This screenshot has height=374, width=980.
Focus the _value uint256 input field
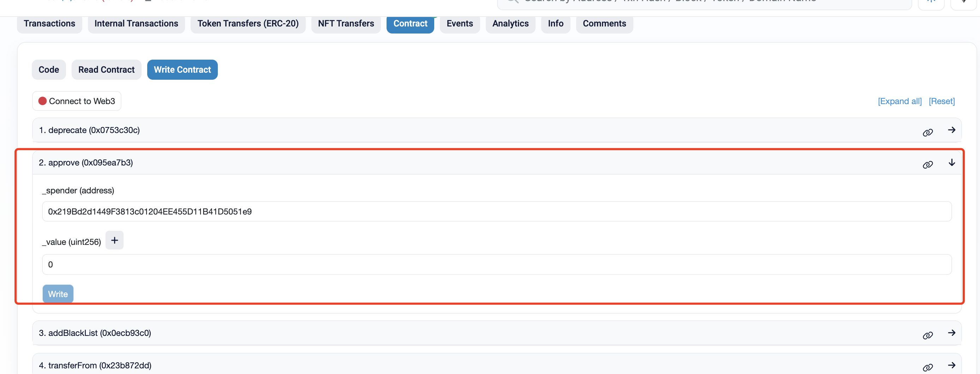(x=496, y=264)
